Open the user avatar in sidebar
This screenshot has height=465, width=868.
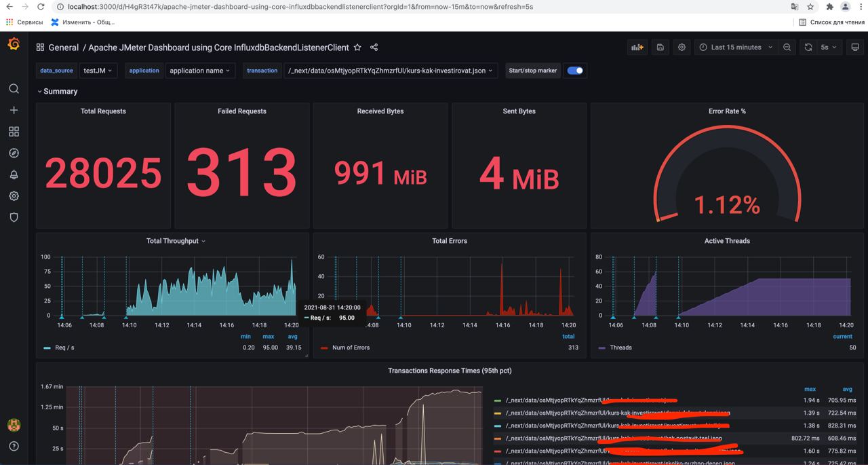tap(14, 425)
